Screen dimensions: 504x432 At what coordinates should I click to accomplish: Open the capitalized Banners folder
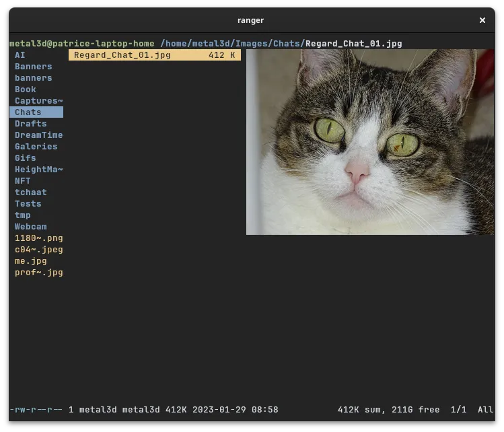click(34, 67)
